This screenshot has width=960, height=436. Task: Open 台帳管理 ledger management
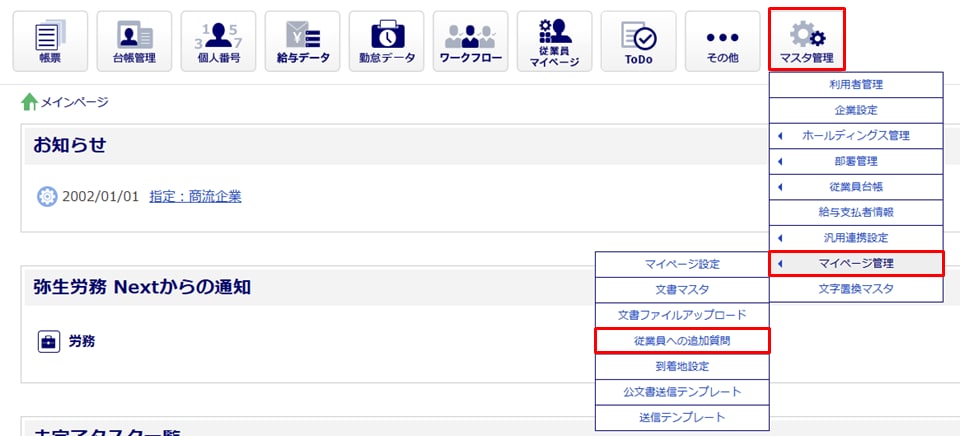(133, 41)
